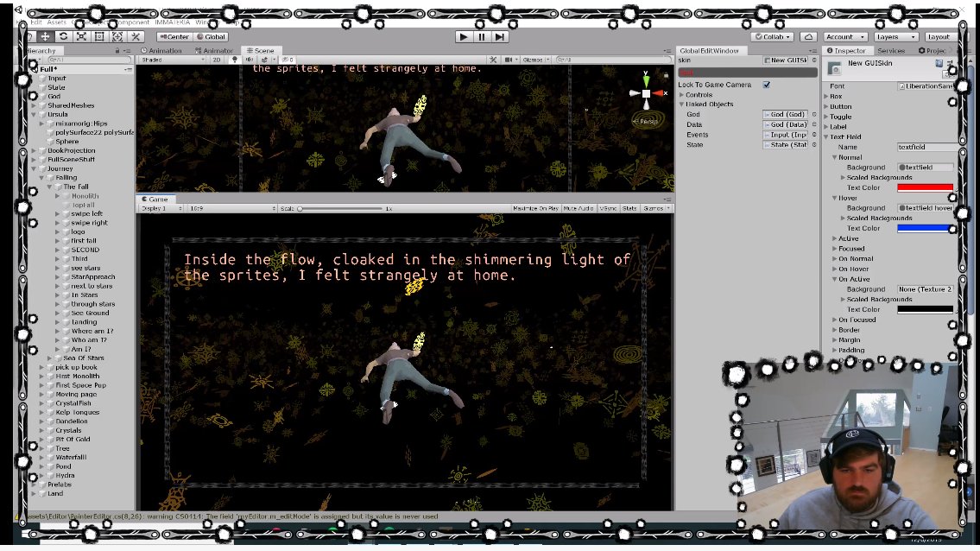
Task: Pick the red Normal Text Color swatch
Action: (925, 187)
